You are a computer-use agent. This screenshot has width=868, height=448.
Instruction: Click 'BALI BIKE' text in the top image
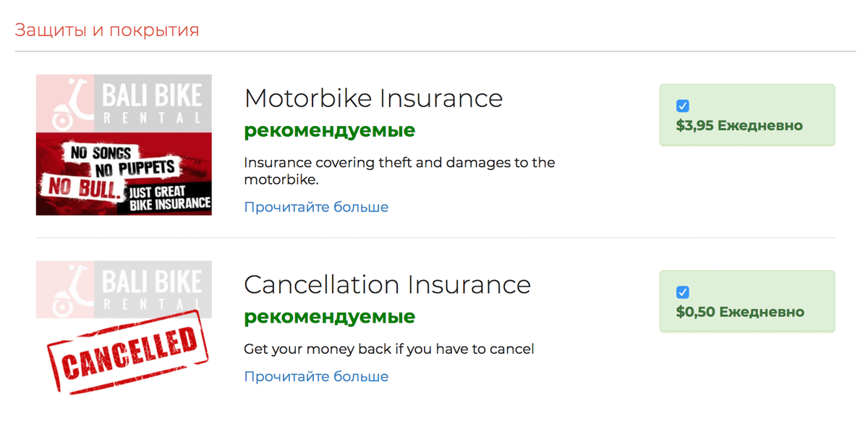[152, 96]
